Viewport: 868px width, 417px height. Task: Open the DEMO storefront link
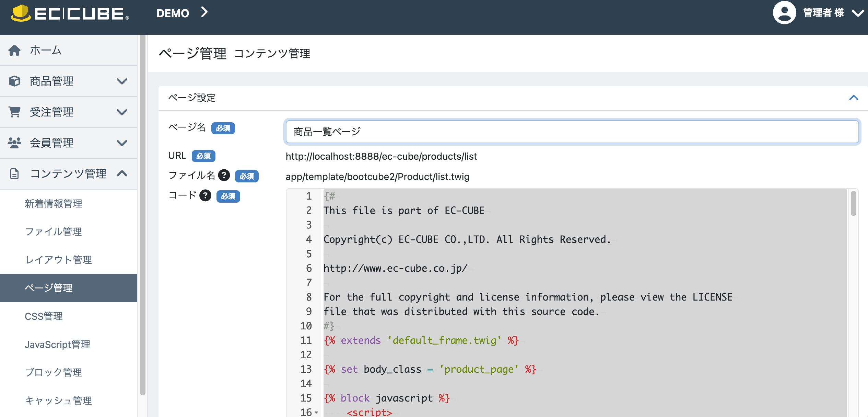(173, 13)
